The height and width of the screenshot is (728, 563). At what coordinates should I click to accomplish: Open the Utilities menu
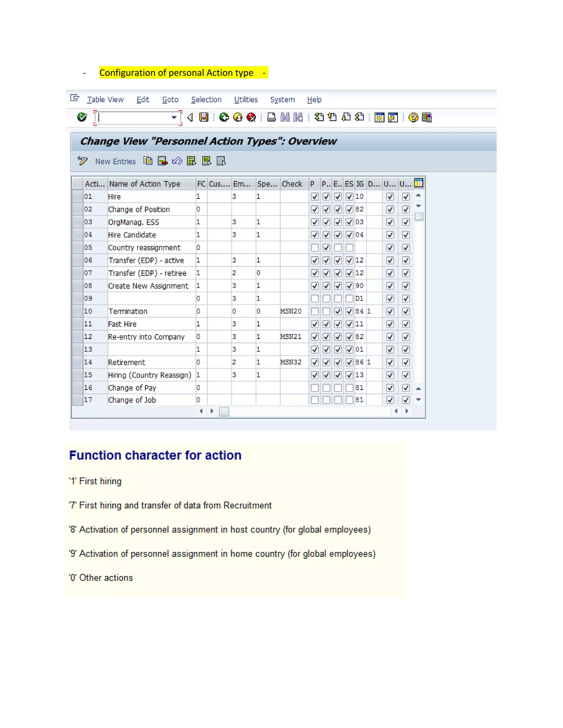(x=246, y=100)
